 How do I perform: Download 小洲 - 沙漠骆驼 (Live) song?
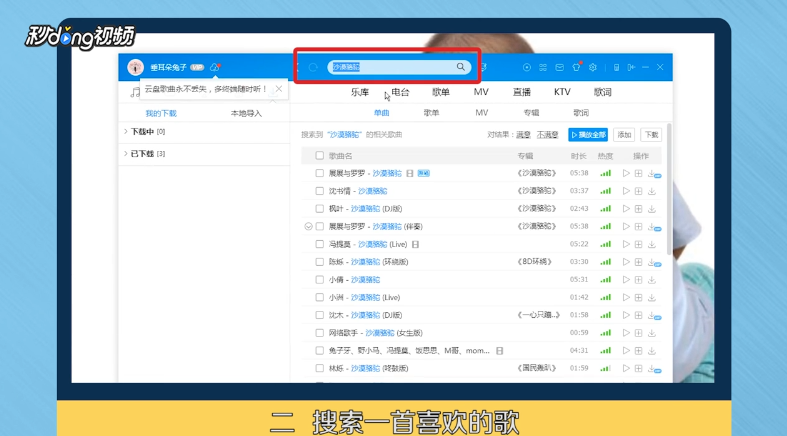point(651,298)
